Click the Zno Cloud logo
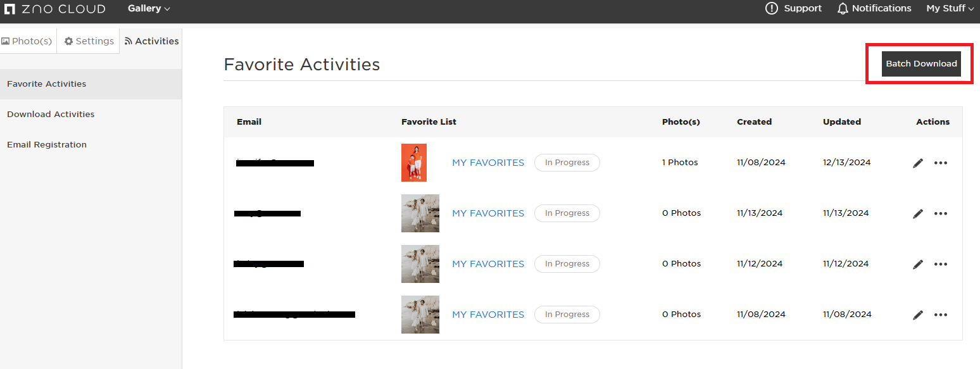 pos(54,9)
